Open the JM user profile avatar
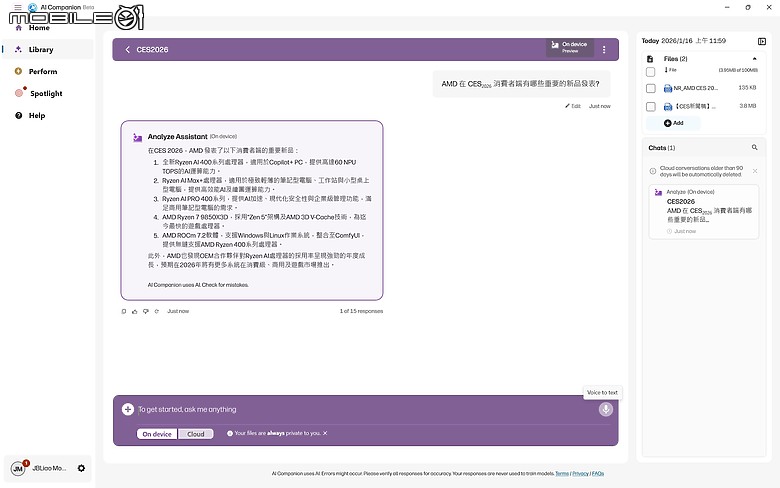This screenshot has width=780, height=488. click(x=17, y=469)
